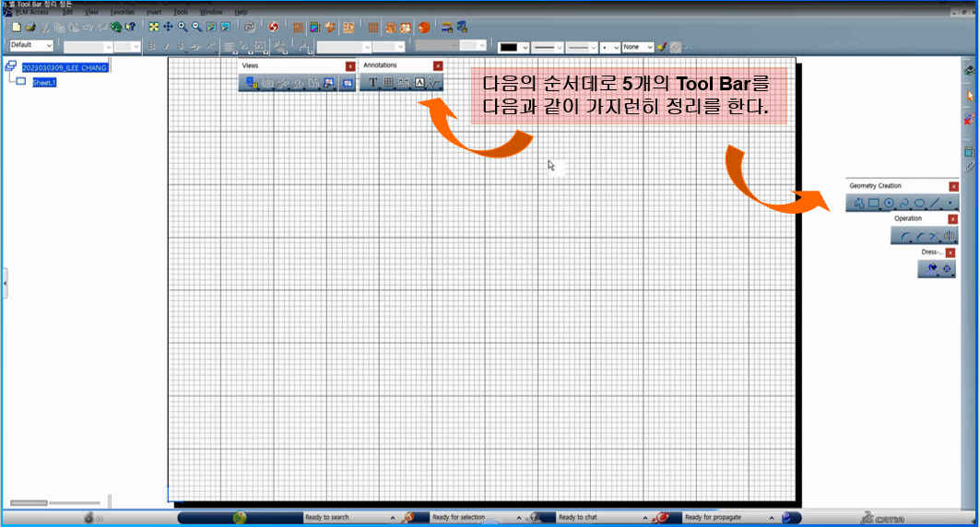Close the Views floating toolbar
The width and height of the screenshot is (980, 527).
click(x=350, y=66)
